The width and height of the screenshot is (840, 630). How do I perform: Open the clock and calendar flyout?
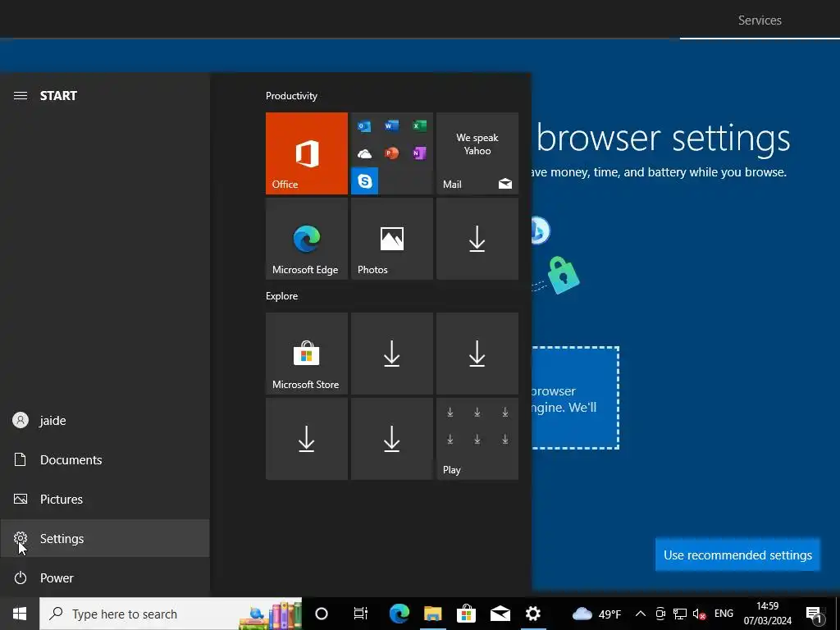(x=768, y=614)
